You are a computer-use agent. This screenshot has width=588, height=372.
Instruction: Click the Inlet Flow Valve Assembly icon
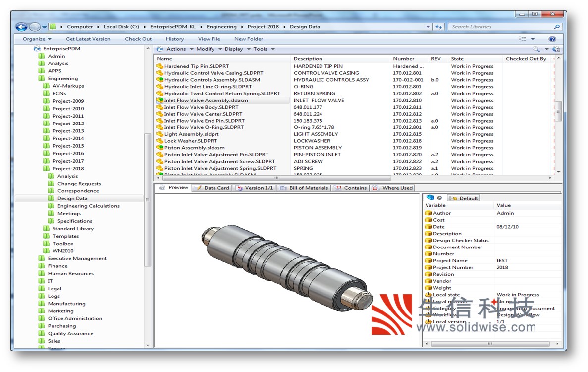(x=160, y=100)
